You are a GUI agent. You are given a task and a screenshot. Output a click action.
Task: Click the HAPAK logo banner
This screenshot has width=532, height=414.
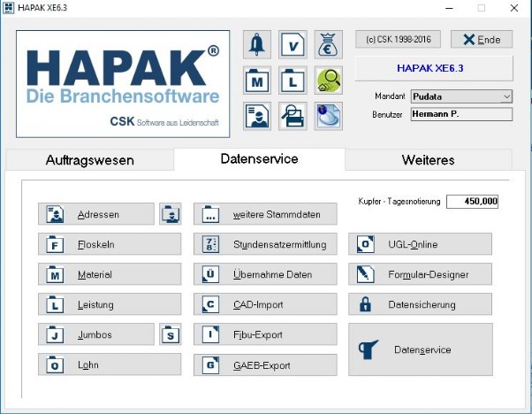point(123,84)
